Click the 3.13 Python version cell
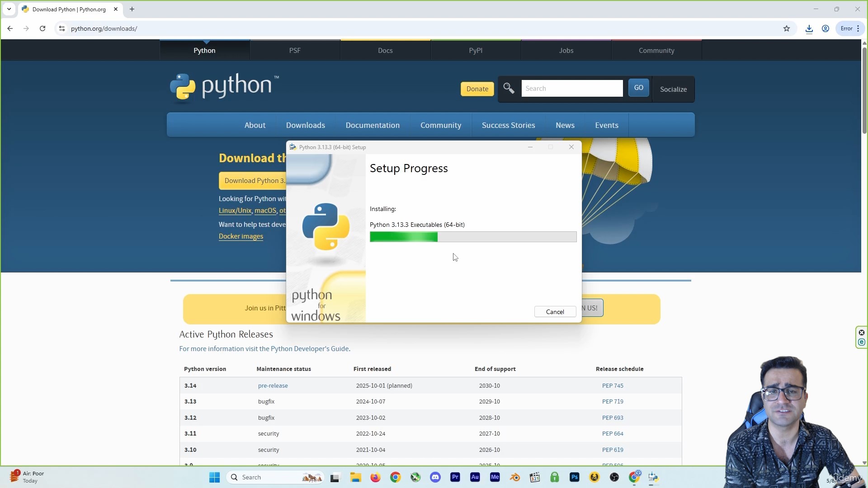 point(190,401)
